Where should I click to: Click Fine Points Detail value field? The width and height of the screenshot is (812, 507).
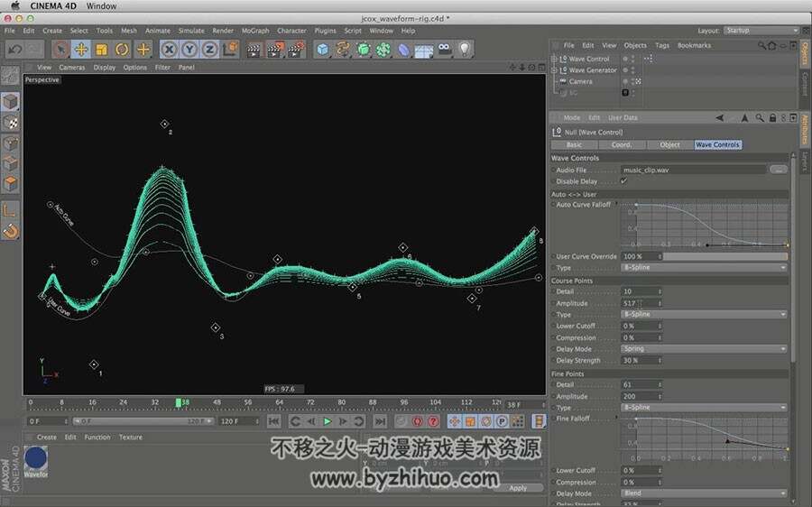pyautogui.click(x=641, y=385)
